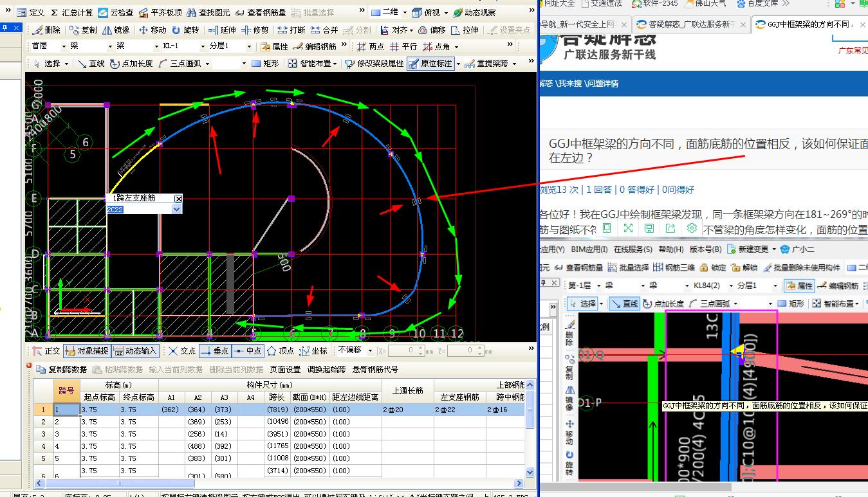Click 页面设置 page setup
This screenshot has width=868, height=497.
tap(285, 369)
